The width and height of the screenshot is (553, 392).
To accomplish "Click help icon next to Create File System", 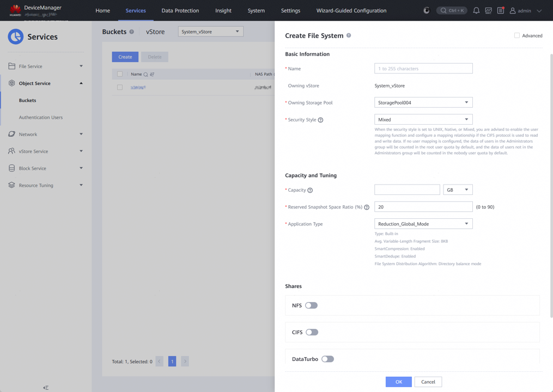I will [349, 35].
